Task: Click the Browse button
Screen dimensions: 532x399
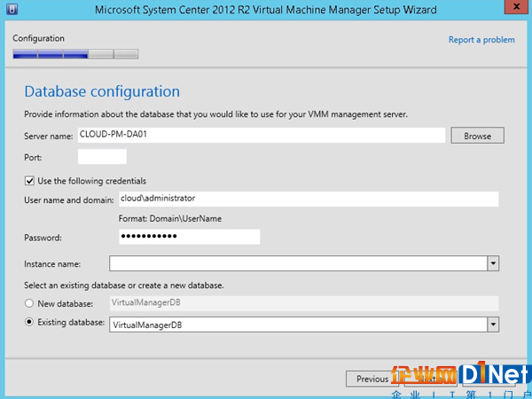Action: coord(477,136)
